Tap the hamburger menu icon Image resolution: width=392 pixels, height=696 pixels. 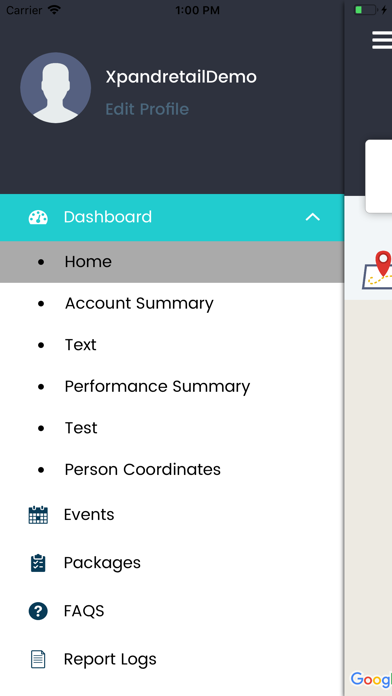pyautogui.click(x=382, y=40)
